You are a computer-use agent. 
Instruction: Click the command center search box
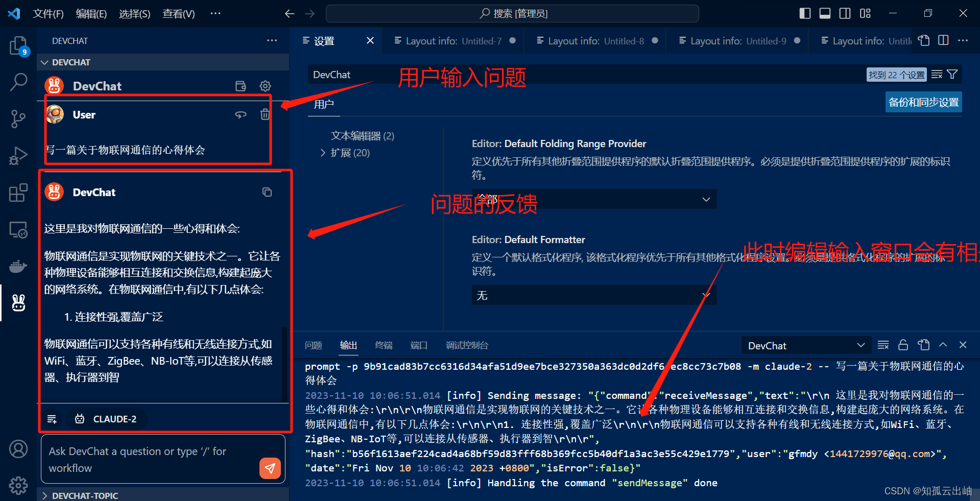point(512,14)
